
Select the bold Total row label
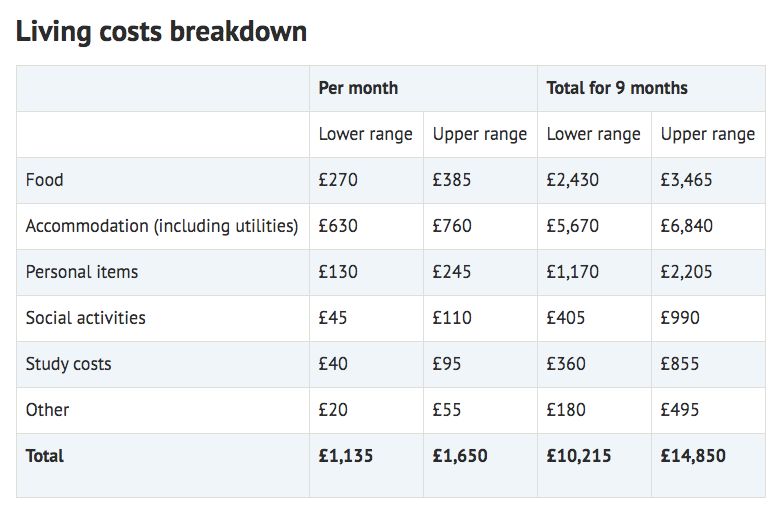pos(45,456)
